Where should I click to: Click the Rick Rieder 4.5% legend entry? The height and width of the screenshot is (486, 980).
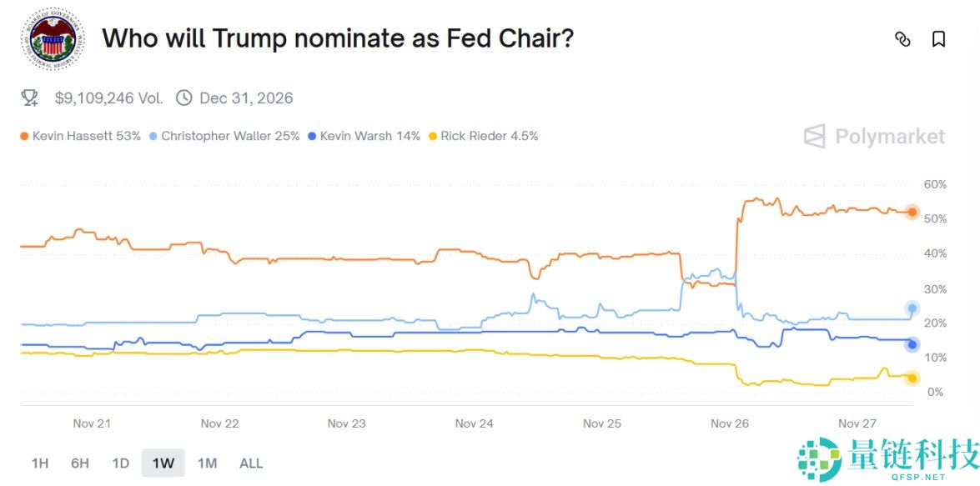(x=483, y=136)
